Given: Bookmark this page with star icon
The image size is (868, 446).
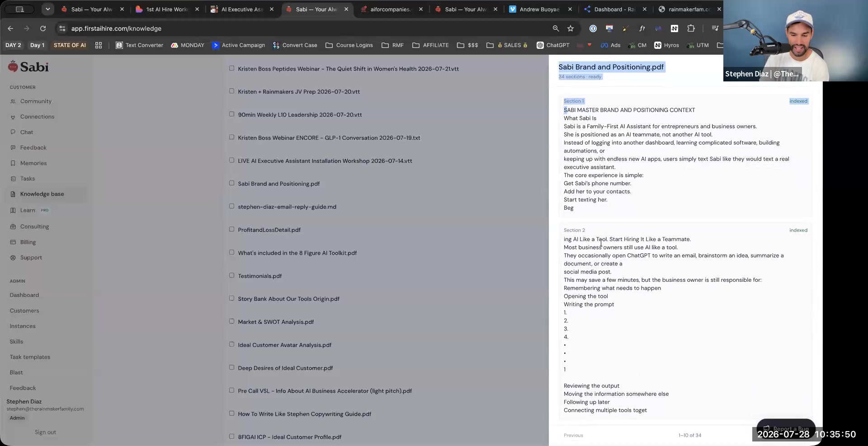Looking at the screenshot, I should pyautogui.click(x=571, y=28).
